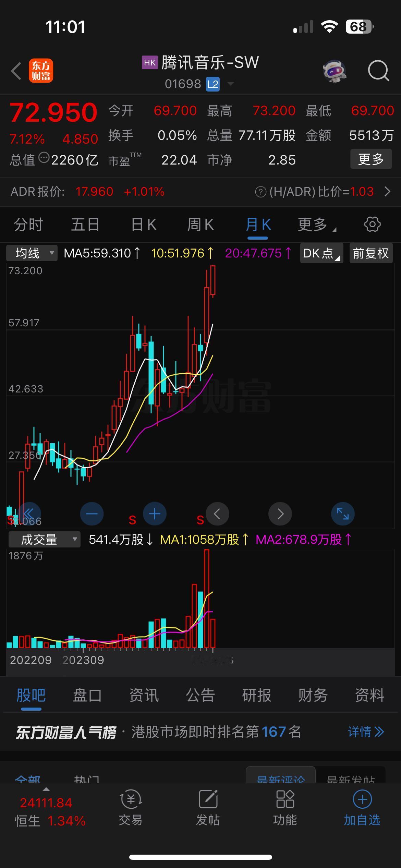401x868 pixels.
Task: Tap 恒生 index ticker 24111.84
Action: pyautogui.click(x=46, y=803)
